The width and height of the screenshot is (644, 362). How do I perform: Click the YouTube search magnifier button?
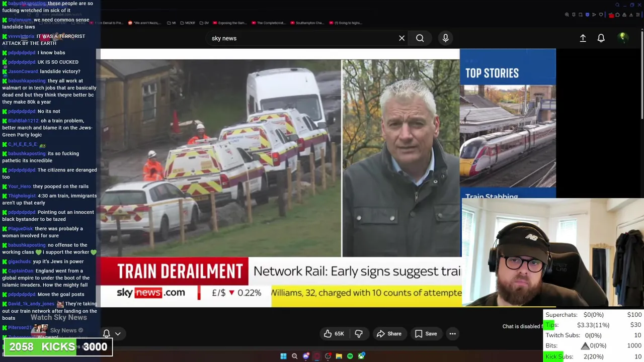pos(420,38)
